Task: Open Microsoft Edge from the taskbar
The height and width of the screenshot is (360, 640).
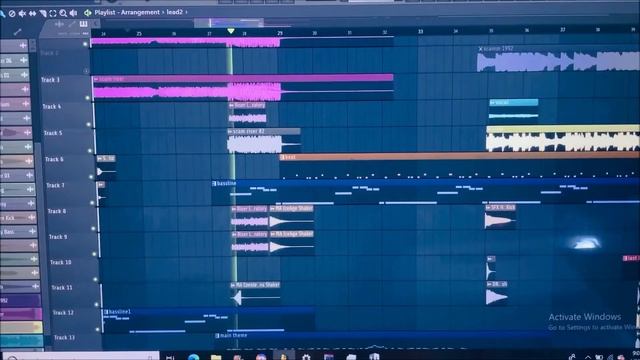Action: [x=193, y=358]
